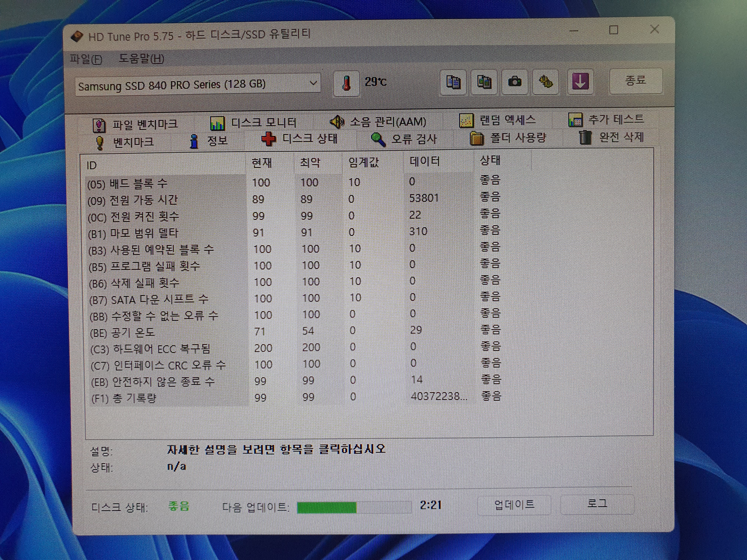Click the options wrench icon
The image size is (747, 560).
point(545,82)
